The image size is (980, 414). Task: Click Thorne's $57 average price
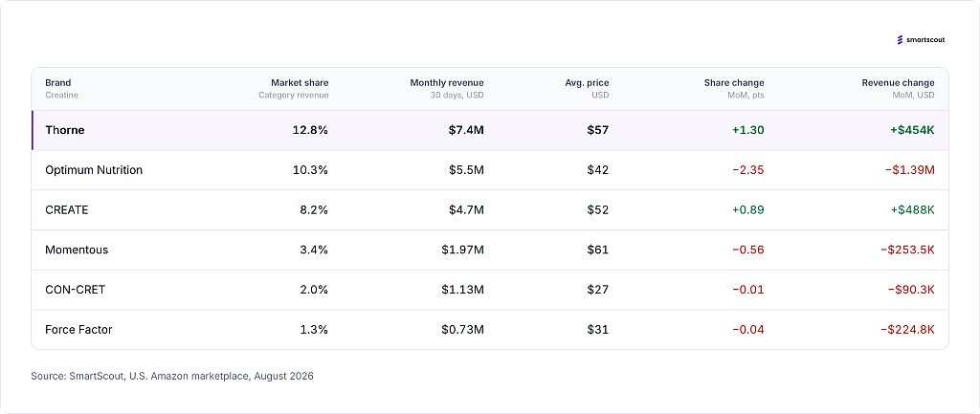pos(598,130)
